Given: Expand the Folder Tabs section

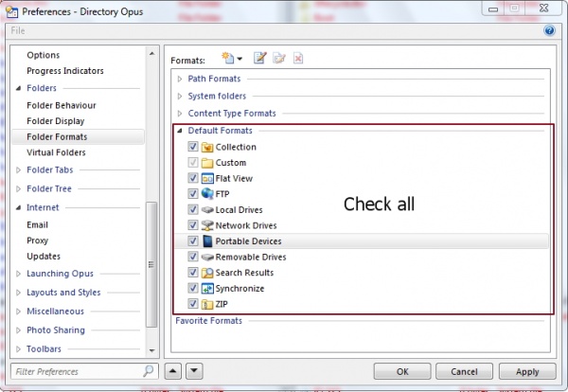Looking at the screenshot, I should pyautogui.click(x=19, y=169).
